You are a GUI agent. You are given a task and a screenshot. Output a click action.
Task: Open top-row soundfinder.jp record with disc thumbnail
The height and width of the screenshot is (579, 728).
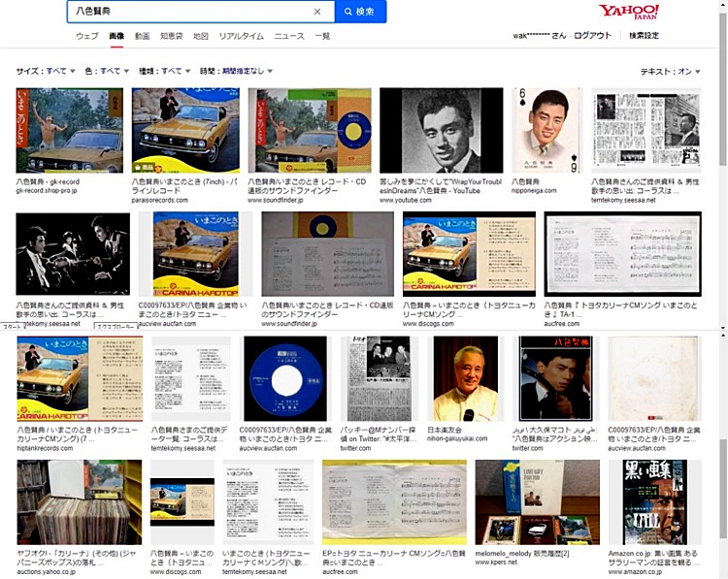pos(310,130)
